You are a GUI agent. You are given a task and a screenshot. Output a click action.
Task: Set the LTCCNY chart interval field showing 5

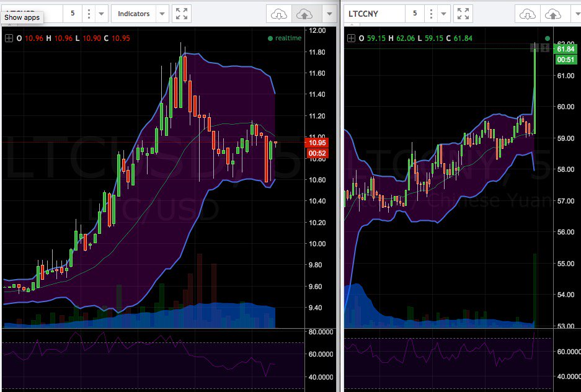(x=415, y=14)
